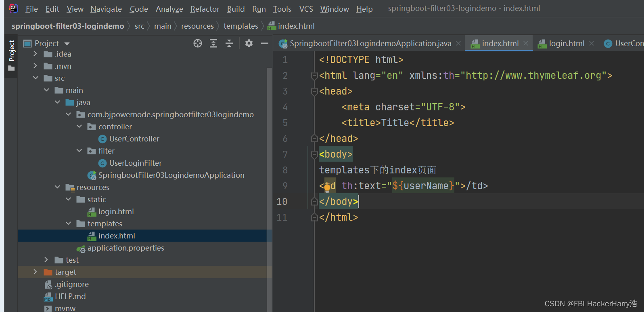
Task: Click the filter package icon
Action: [x=92, y=151]
